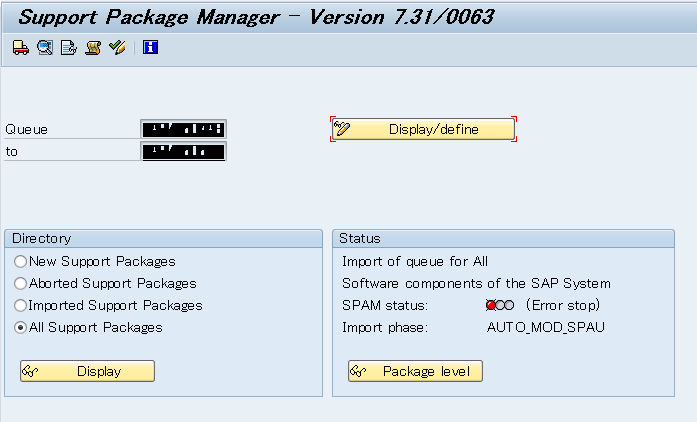Click 'Import of queue for All' text
Image resolution: width=697 pixels, height=422 pixels.
pos(415,261)
